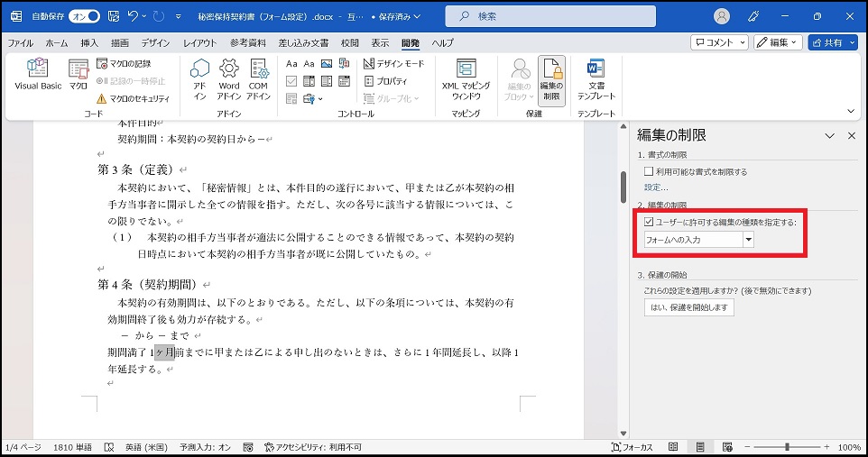Uncheck ユーザーに許可する編集の種類を指定する checkbox
The image size is (868, 457).
pos(649,222)
